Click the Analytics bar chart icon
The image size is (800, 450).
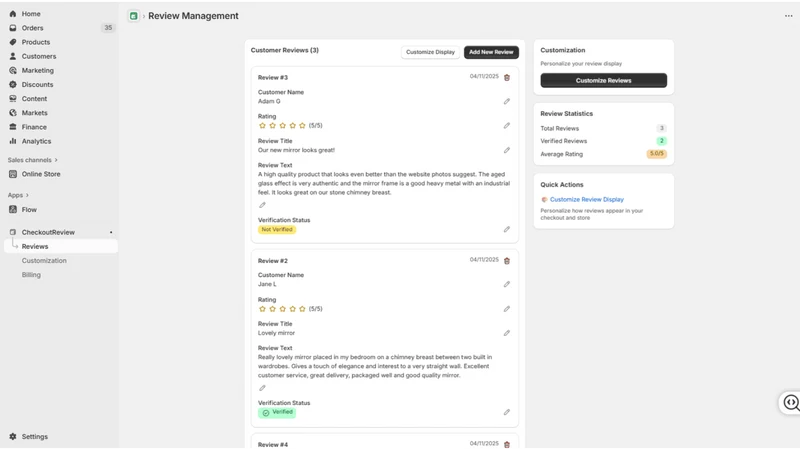click(x=13, y=141)
